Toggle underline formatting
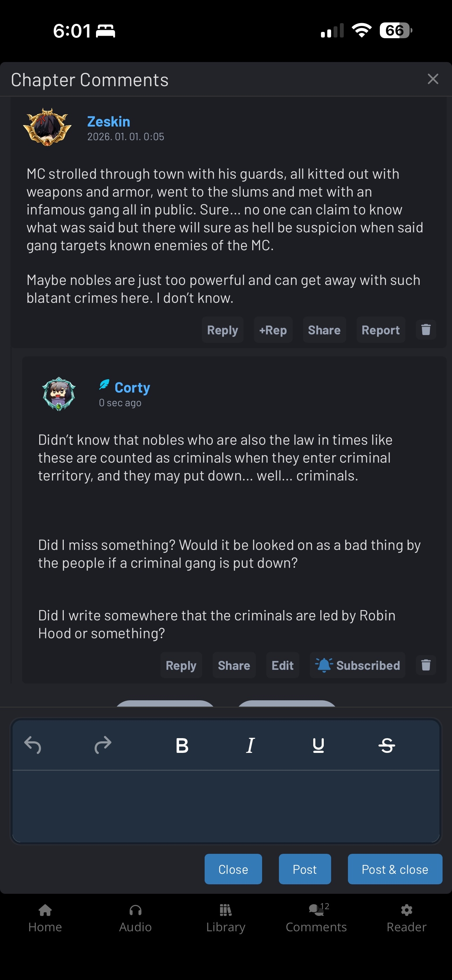This screenshot has height=980, width=452. [x=318, y=745]
